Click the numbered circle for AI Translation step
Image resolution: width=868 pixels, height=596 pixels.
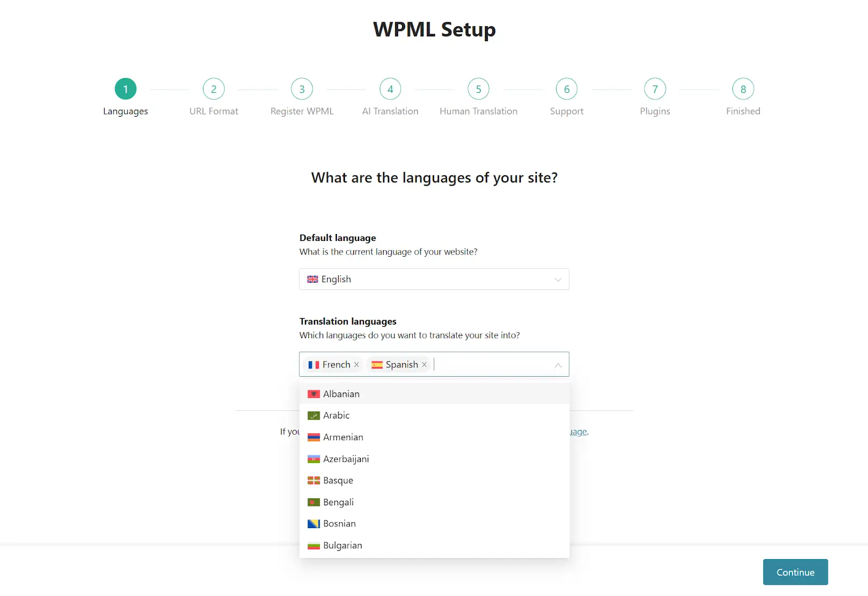click(x=390, y=88)
